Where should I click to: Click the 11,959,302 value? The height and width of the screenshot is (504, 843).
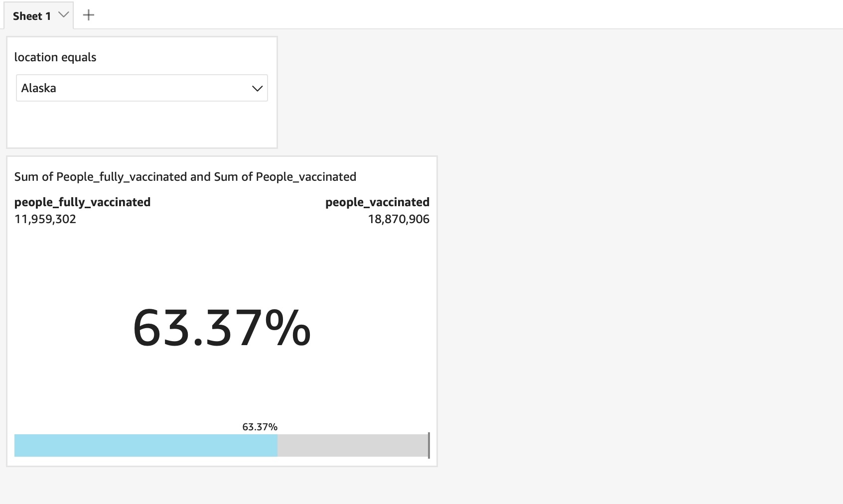[x=45, y=219]
